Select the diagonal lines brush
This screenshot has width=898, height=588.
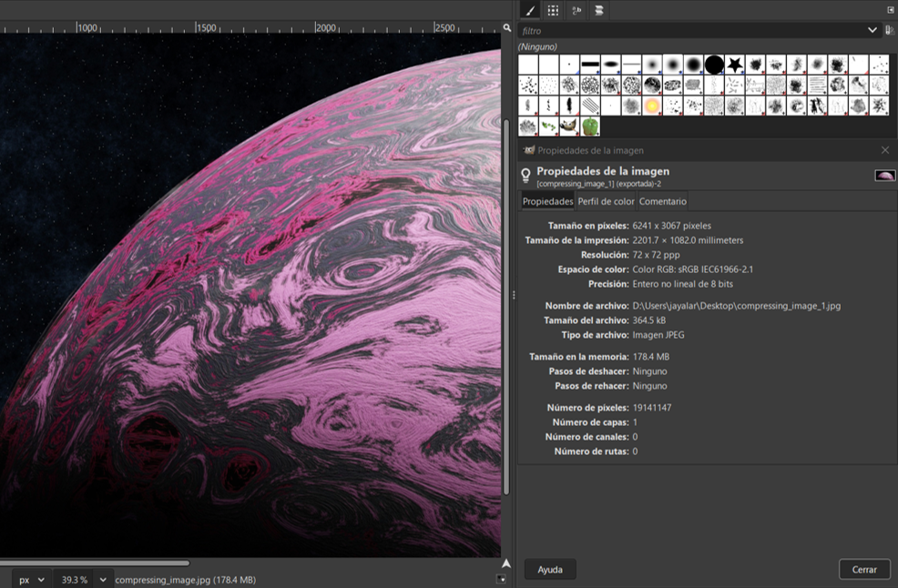(590, 106)
